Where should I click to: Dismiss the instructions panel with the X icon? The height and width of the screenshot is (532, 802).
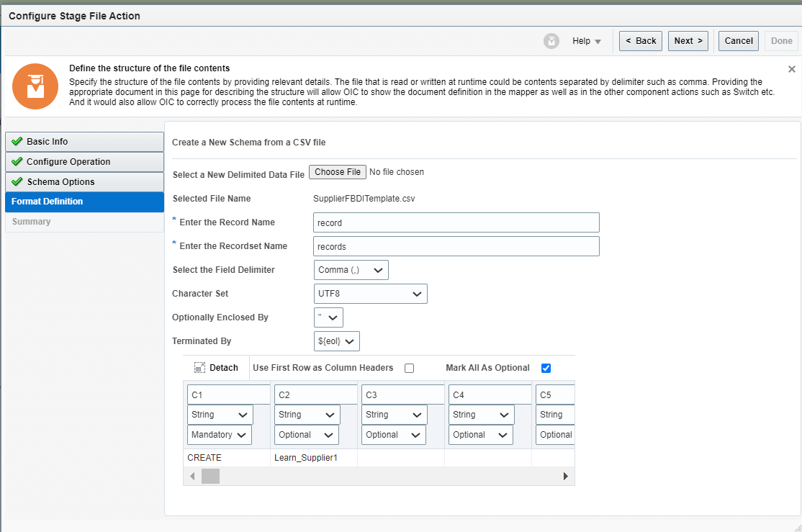791,69
